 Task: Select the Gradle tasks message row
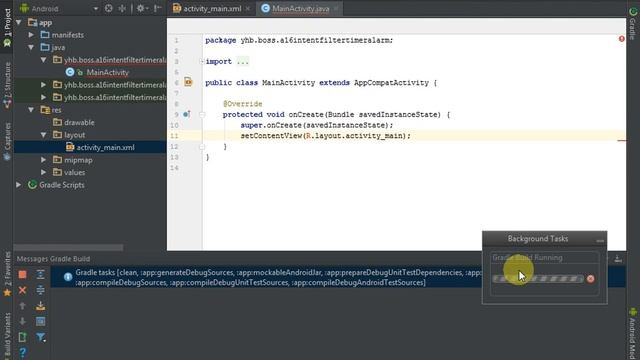[338, 277]
